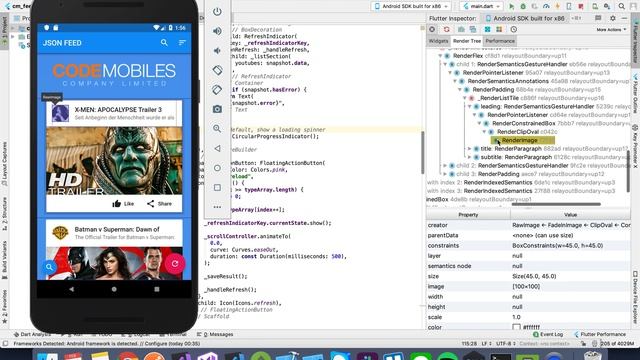Open the device selector dropdown
Viewport: 640px width, 360px height.
click(x=411, y=6)
